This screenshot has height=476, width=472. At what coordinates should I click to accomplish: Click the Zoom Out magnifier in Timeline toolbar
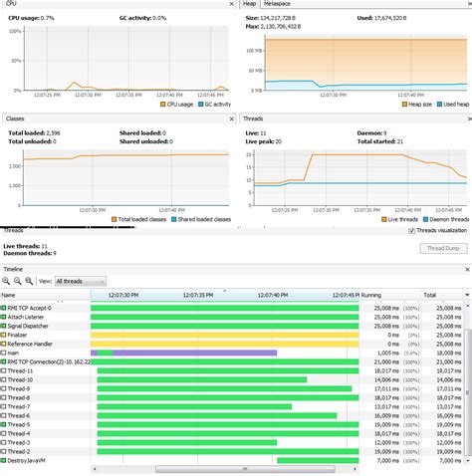(18, 281)
